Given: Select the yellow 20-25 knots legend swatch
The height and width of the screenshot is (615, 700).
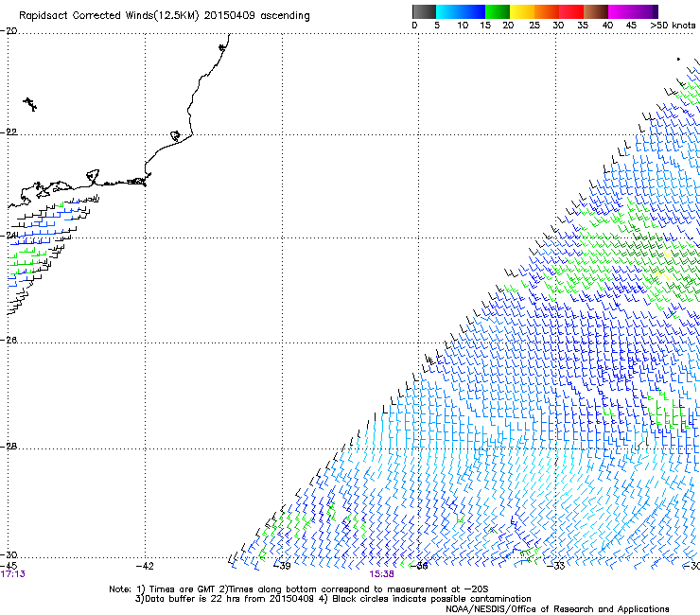Looking at the screenshot, I should pos(522,11).
